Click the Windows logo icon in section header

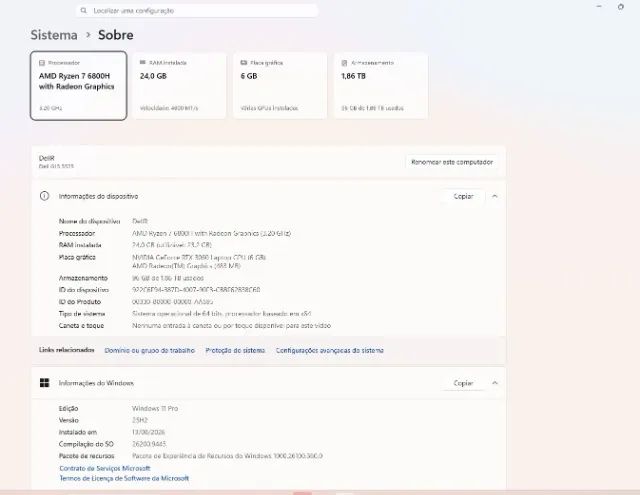coord(44,383)
